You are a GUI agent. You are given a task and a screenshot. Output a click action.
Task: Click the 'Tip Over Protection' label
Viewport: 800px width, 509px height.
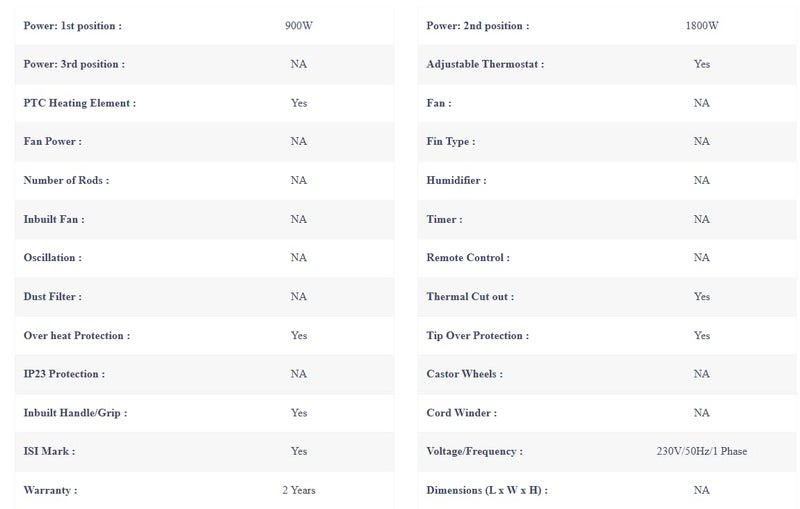click(478, 336)
